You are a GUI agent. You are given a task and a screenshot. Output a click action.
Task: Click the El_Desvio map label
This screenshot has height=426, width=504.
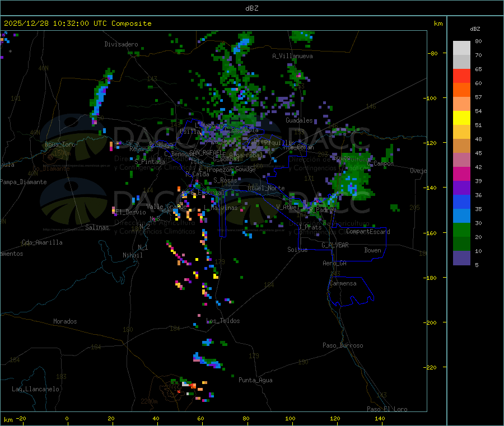(131, 212)
